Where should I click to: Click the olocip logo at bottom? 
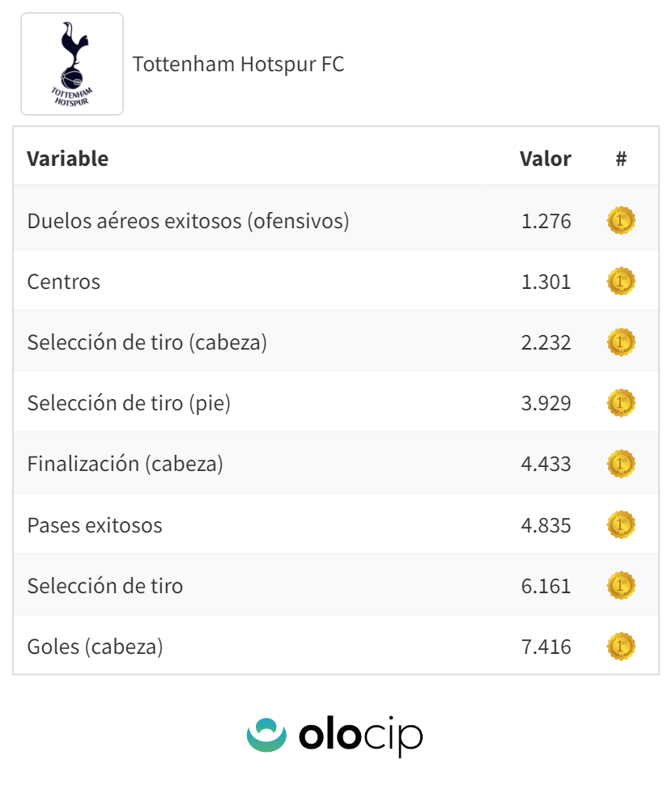335,735
